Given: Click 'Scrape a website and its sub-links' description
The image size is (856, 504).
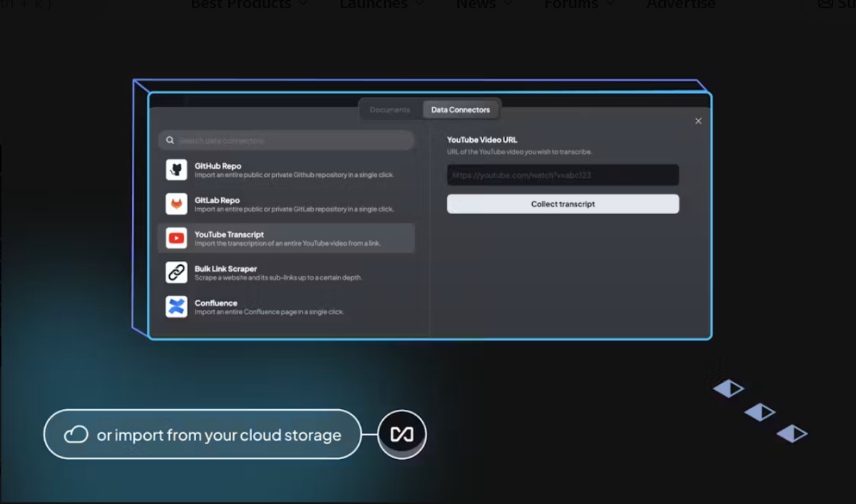Looking at the screenshot, I should pyautogui.click(x=278, y=277).
